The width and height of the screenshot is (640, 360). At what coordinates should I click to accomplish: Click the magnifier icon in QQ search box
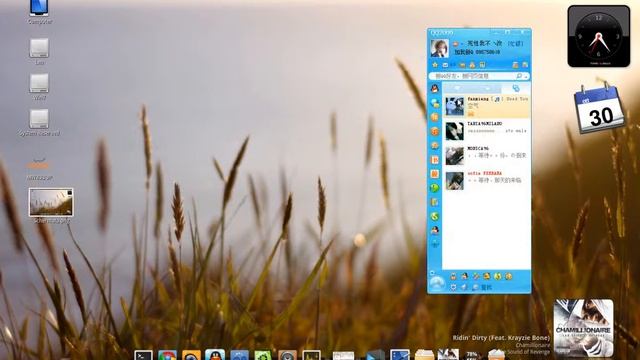(x=519, y=76)
